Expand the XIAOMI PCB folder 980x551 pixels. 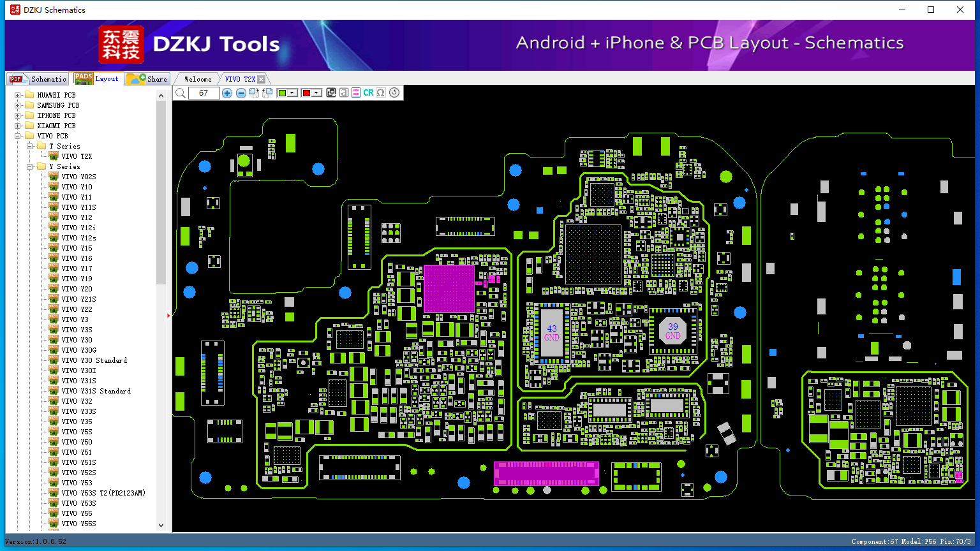[x=18, y=126]
